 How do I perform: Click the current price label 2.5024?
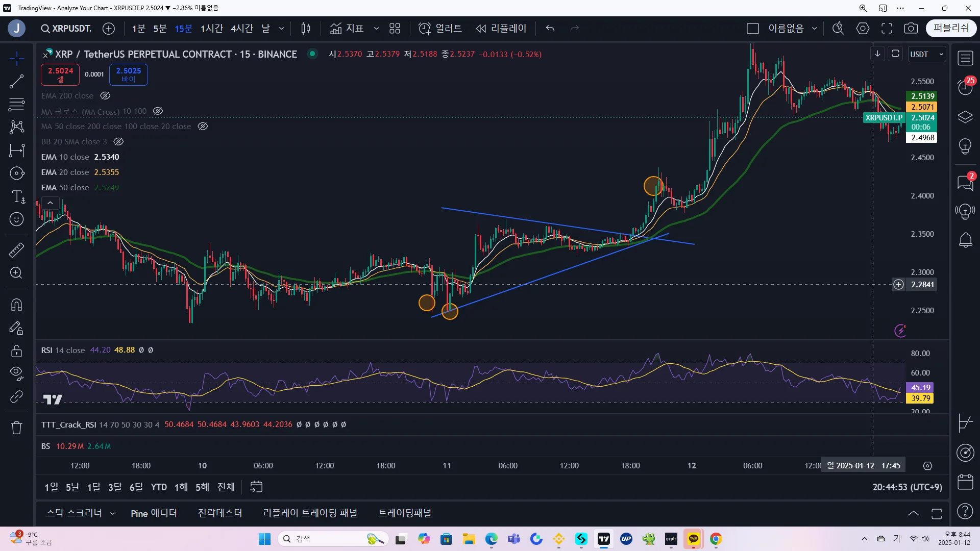(x=923, y=118)
